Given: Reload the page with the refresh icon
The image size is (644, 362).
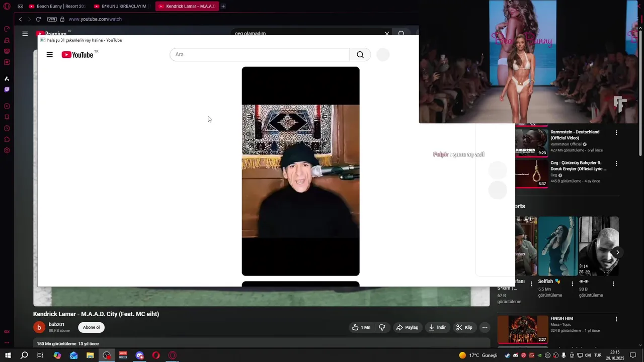Looking at the screenshot, I should coord(38,19).
